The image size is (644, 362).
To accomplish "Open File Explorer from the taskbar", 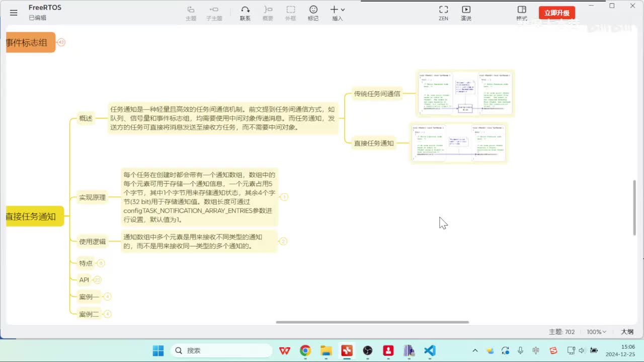I will point(326,350).
